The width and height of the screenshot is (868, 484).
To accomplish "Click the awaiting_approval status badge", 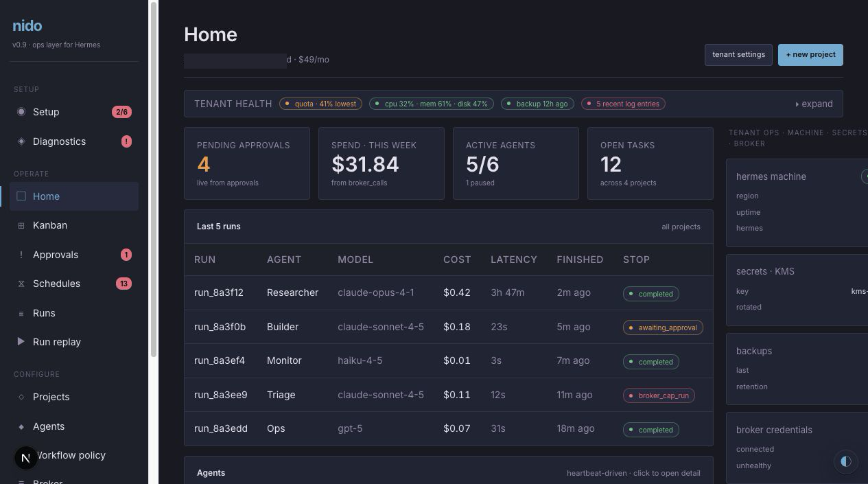I will point(663,327).
